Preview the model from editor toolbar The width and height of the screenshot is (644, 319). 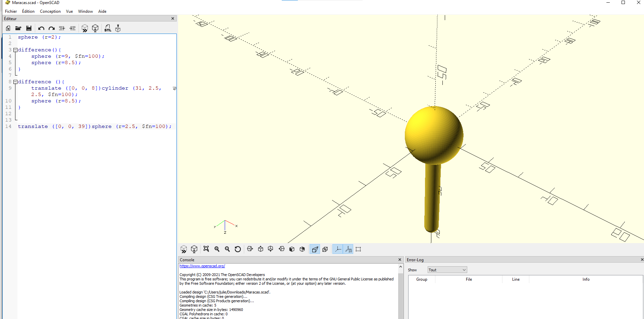pyautogui.click(x=85, y=28)
